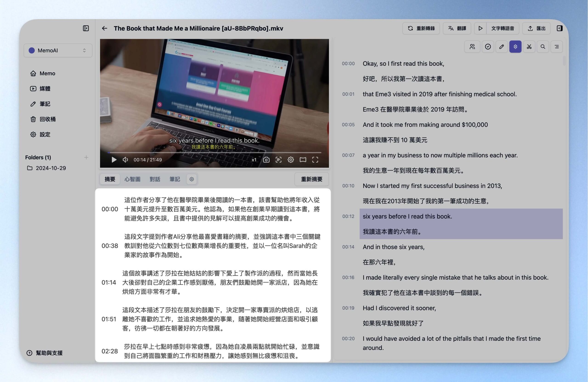Open 媒體 media in the sidebar
The image size is (588, 382).
pyautogui.click(x=40, y=88)
